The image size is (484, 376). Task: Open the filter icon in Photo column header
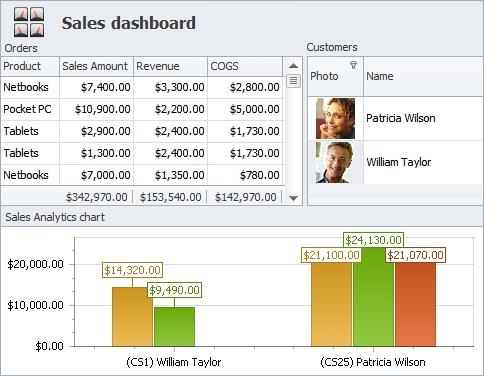point(353,65)
